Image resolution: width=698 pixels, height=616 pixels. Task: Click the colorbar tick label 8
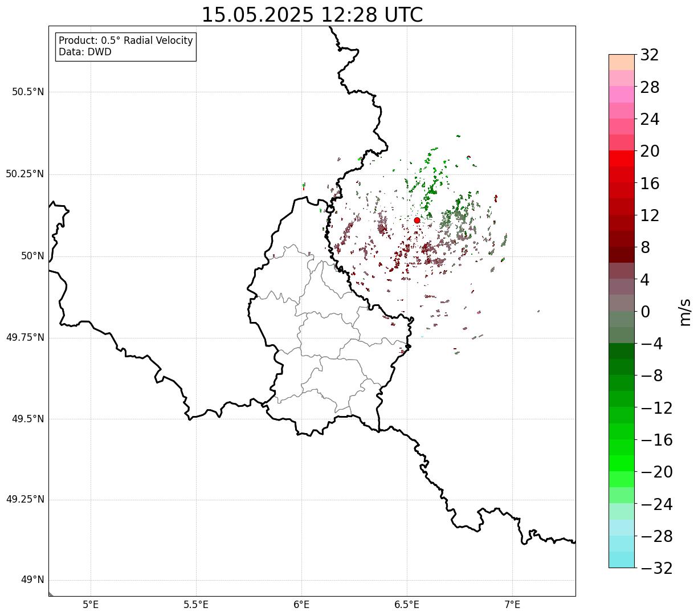coord(645,248)
